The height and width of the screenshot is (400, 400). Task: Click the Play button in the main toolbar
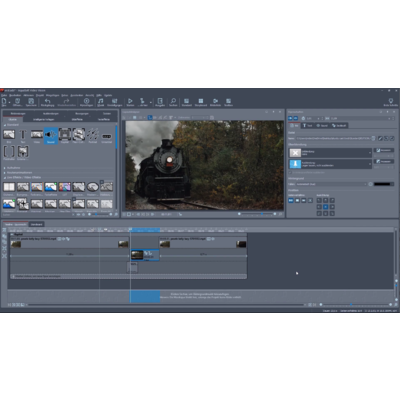130,102
